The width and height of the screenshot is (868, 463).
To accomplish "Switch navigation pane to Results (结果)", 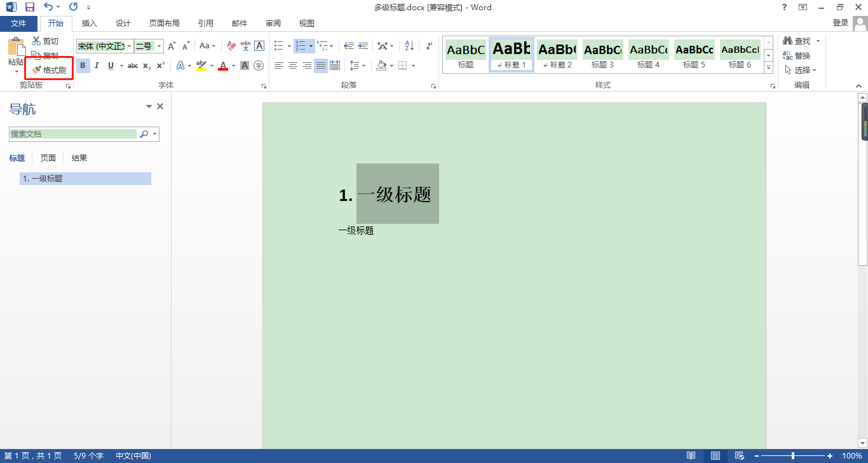I will [79, 158].
